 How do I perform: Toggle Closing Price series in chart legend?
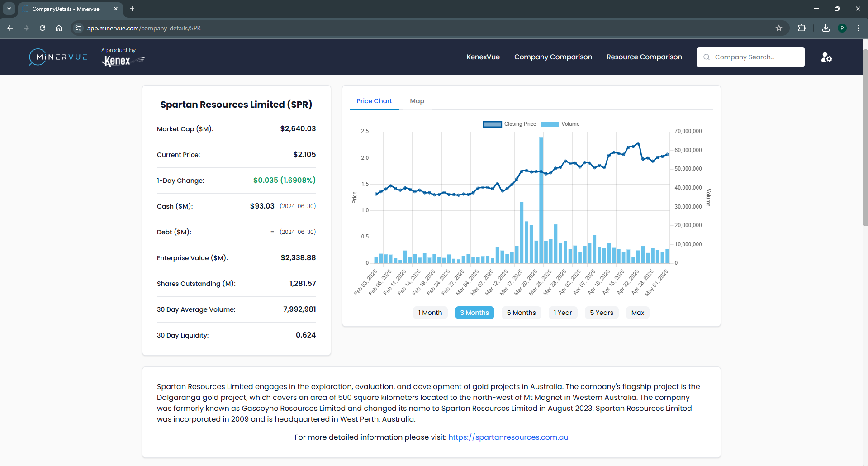pyautogui.click(x=509, y=124)
